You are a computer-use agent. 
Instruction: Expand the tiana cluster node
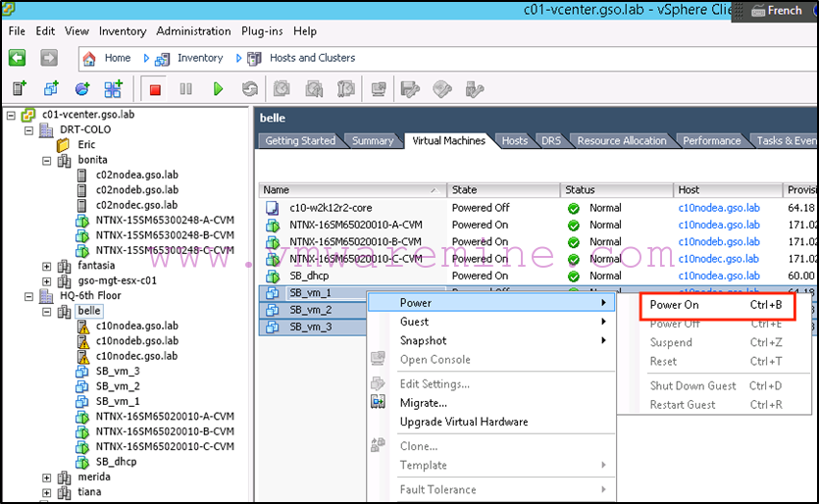pyautogui.click(x=46, y=492)
